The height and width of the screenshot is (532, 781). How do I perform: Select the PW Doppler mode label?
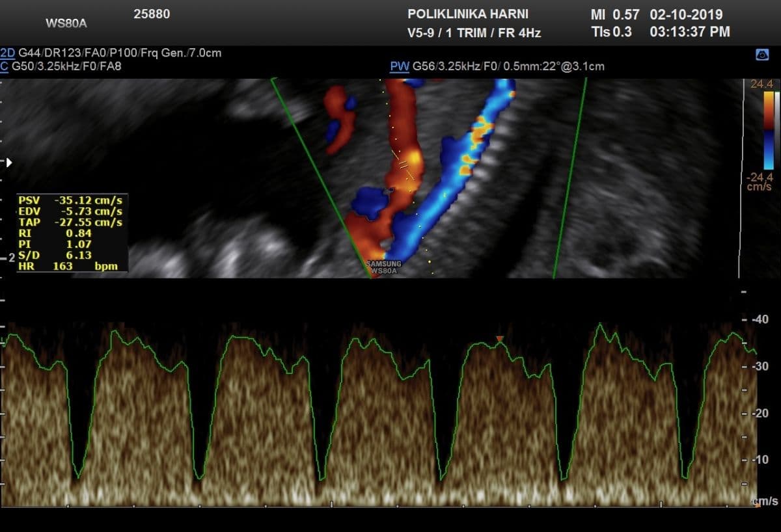point(399,66)
